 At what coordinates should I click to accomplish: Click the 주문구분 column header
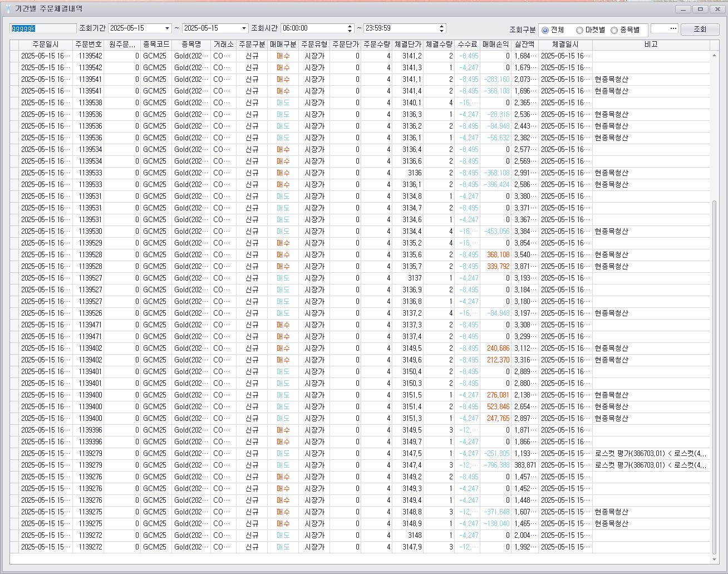[x=252, y=45]
